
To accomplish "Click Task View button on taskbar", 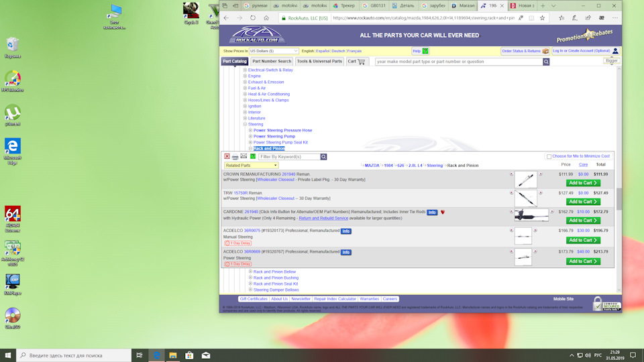I will (140, 355).
